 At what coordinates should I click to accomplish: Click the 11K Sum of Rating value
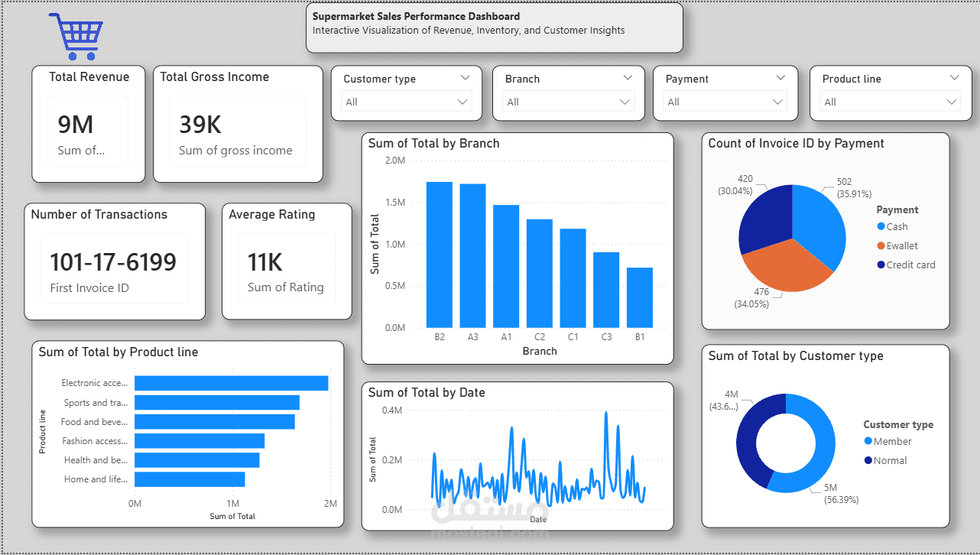265,262
